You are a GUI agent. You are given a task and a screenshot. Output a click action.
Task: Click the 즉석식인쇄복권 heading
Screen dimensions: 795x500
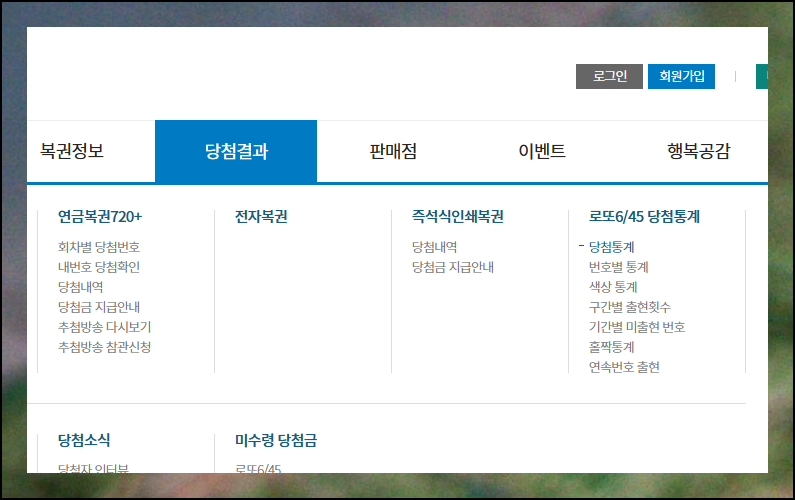tap(457, 217)
